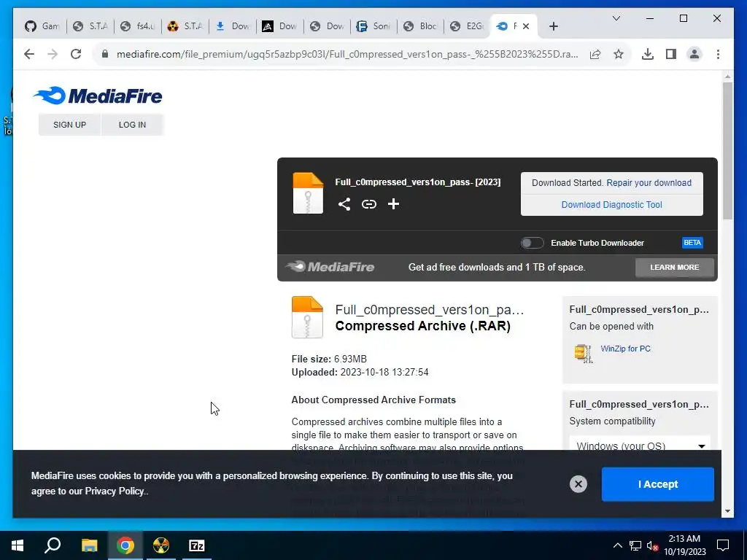This screenshot has width=747, height=560.
Task: Switch to the first 'S.T.A' tab
Action: 90,26
